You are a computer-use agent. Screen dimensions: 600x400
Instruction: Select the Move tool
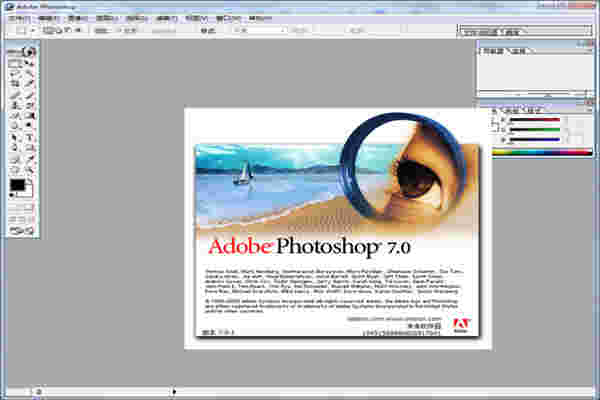(29, 63)
